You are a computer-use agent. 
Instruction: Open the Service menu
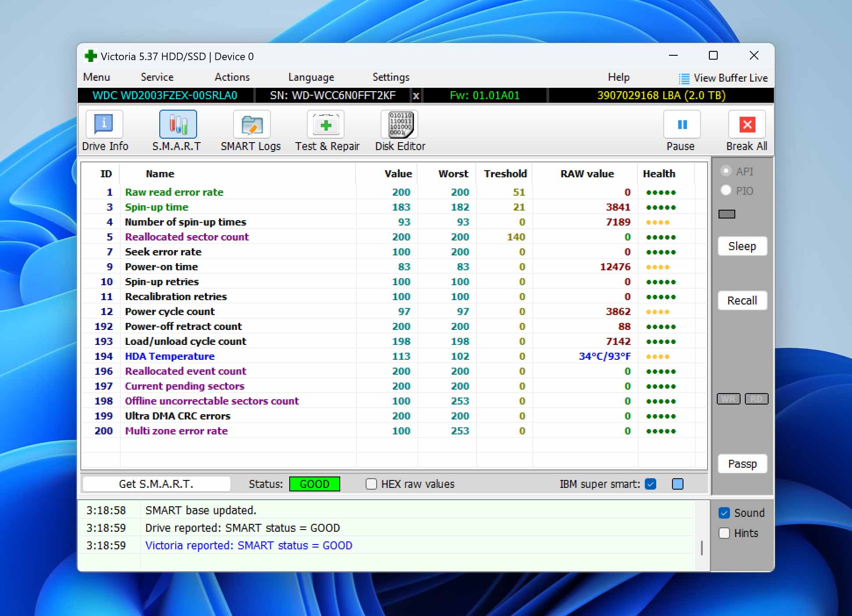click(x=157, y=77)
